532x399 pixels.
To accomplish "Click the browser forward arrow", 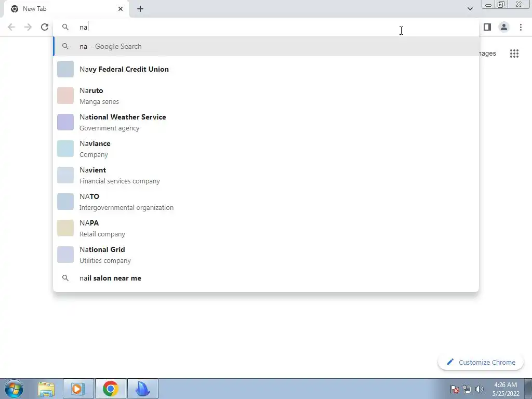I will [28, 27].
